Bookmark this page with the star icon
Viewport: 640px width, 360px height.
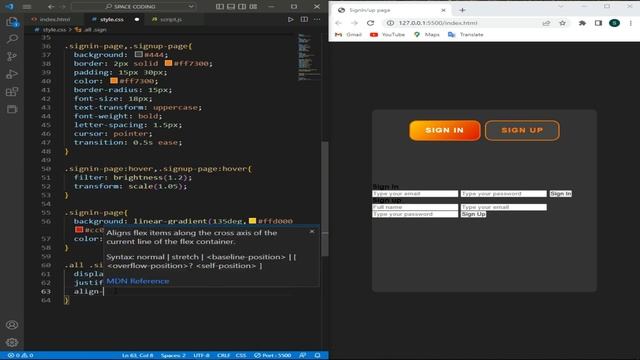click(x=562, y=23)
